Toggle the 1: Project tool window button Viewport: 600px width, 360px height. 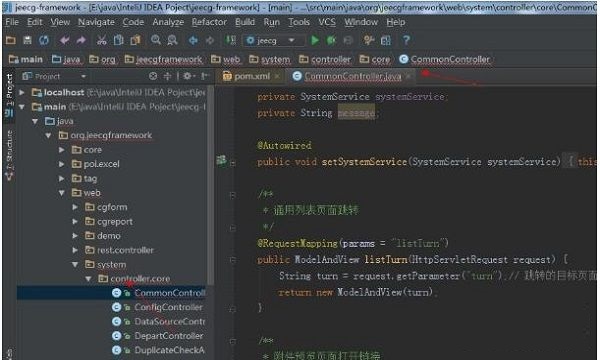tap(9, 95)
